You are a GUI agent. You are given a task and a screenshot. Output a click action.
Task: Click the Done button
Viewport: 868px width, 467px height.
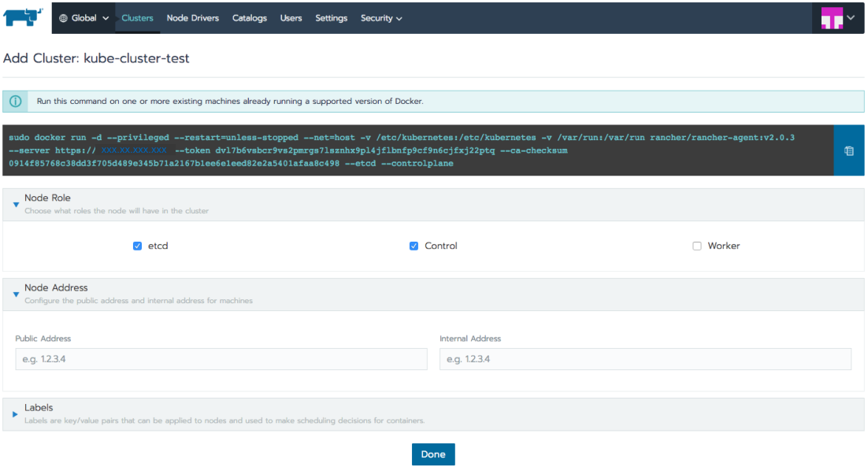point(433,454)
